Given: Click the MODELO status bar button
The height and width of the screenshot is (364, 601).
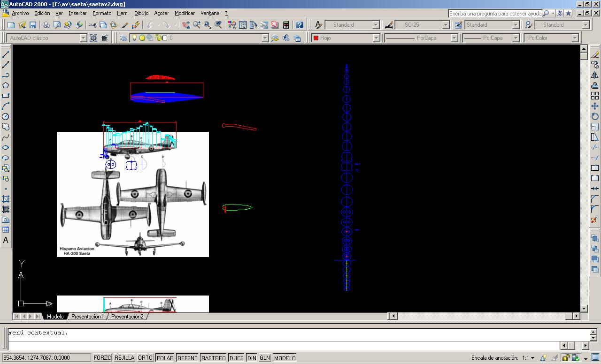Looking at the screenshot, I should click(x=285, y=358).
